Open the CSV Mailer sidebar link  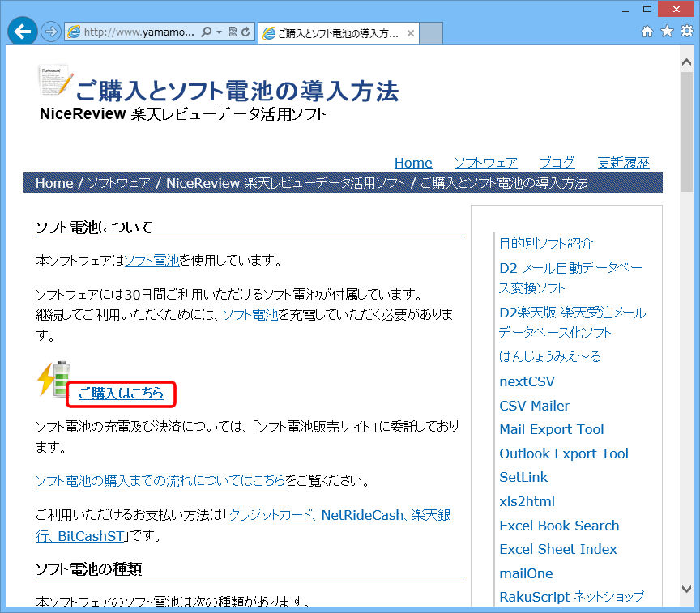pos(534,406)
